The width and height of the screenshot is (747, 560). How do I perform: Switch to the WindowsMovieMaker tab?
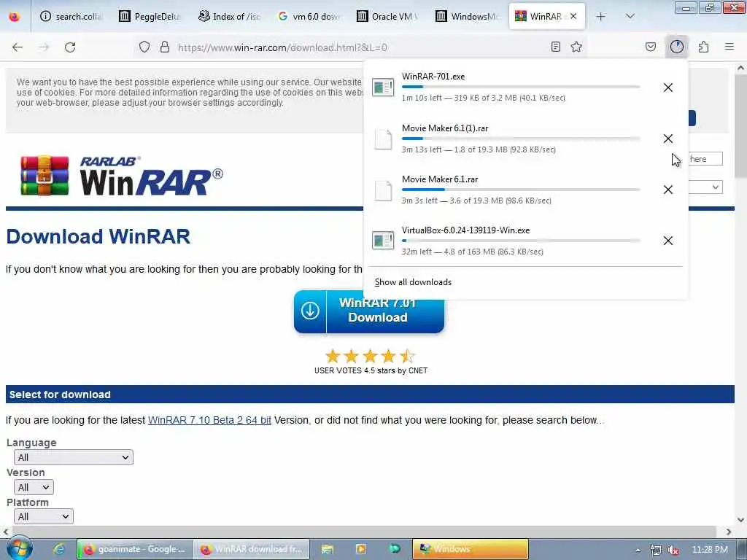[467, 17]
